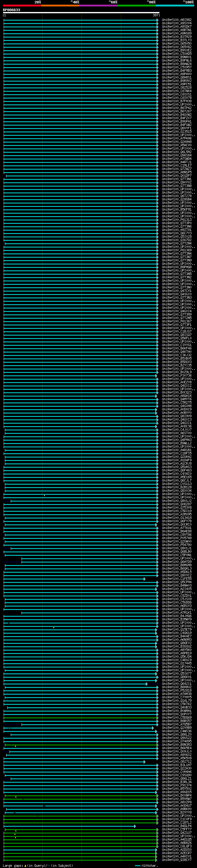Select label UniRef100_Q6L5M2
The image size is (197, 868).
pos(177,151)
